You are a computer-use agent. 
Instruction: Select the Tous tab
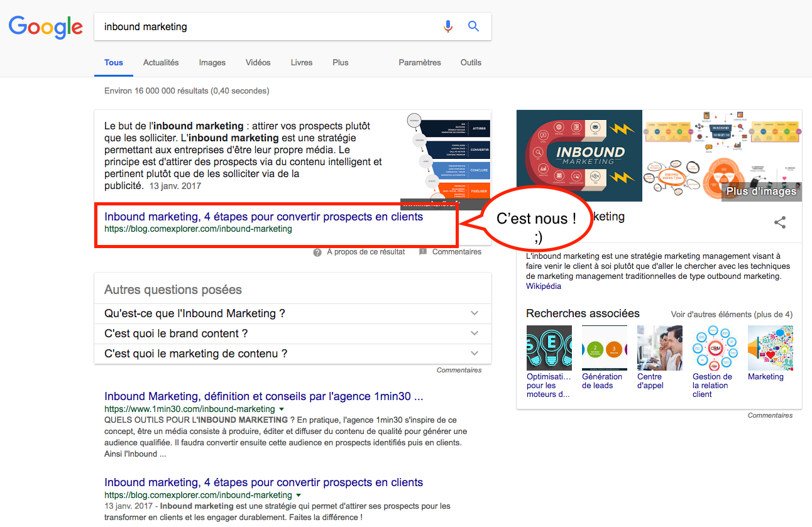point(114,63)
